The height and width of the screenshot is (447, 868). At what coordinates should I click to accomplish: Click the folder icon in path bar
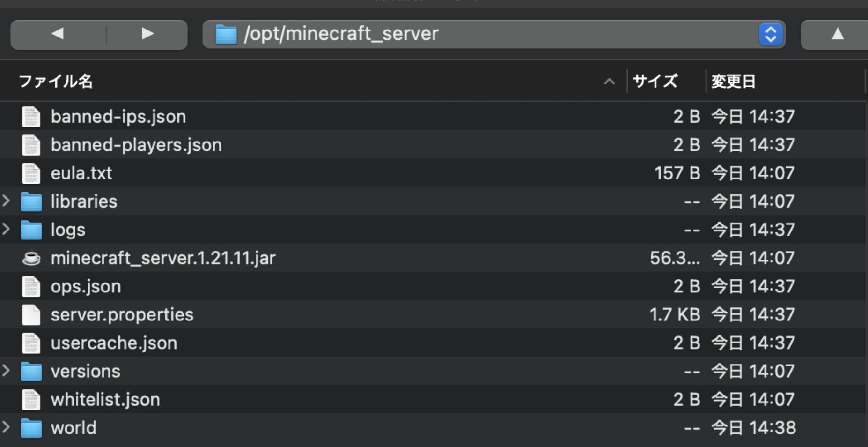226,34
